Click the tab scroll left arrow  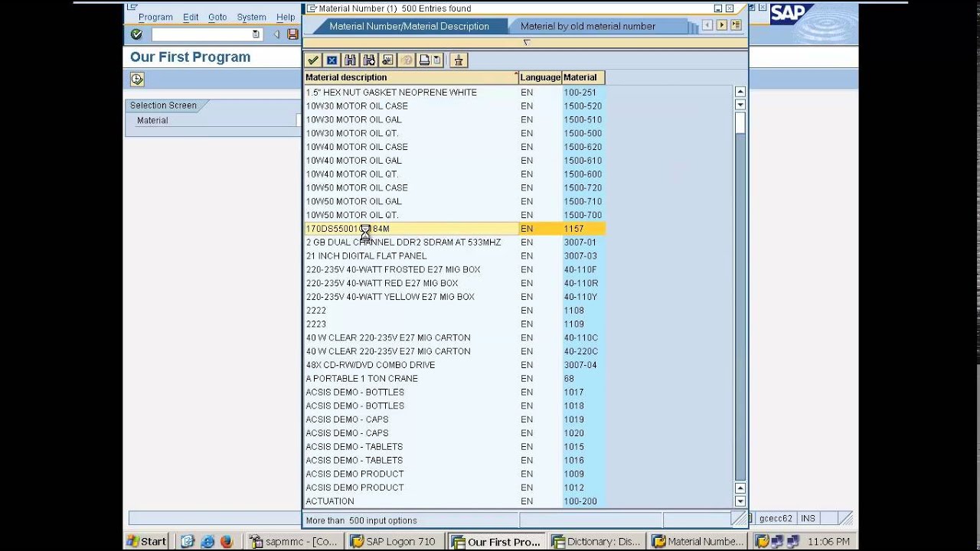707,25
